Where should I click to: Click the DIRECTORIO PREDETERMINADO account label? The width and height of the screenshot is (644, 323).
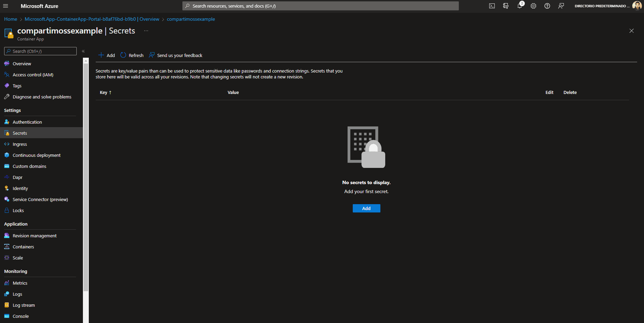click(x=602, y=6)
